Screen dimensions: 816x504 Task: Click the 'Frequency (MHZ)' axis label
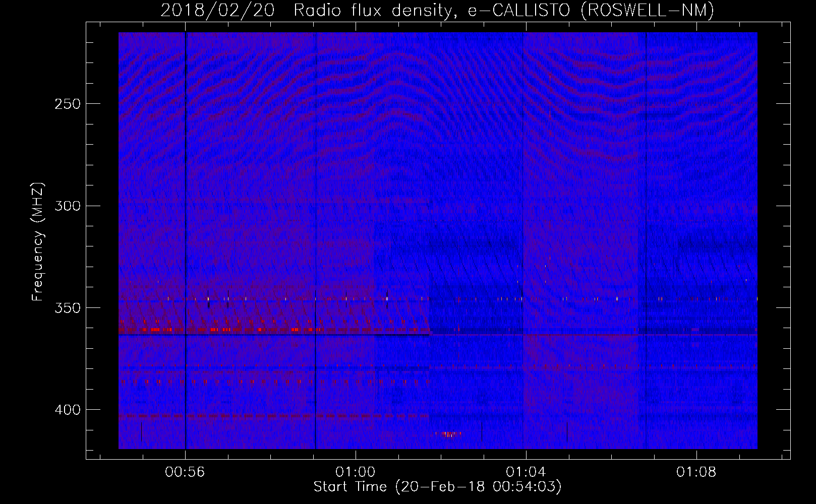click(38, 242)
